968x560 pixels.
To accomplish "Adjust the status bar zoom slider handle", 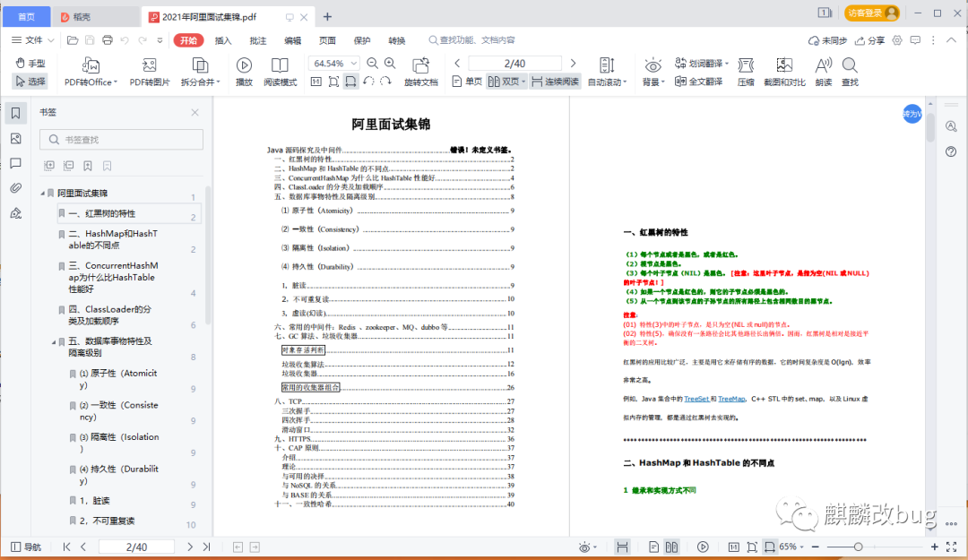I will click(x=858, y=547).
